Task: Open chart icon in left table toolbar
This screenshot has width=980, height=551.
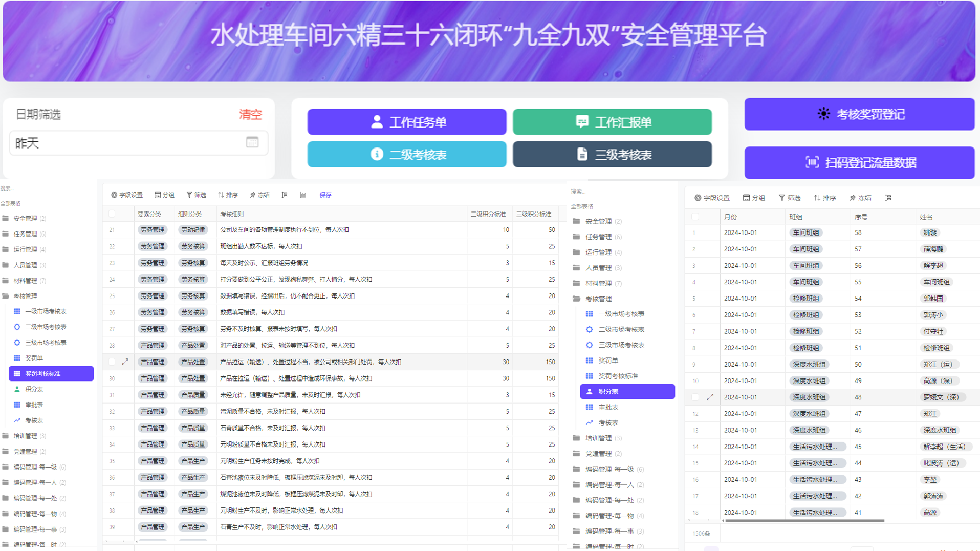Action: (x=303, y=195)
